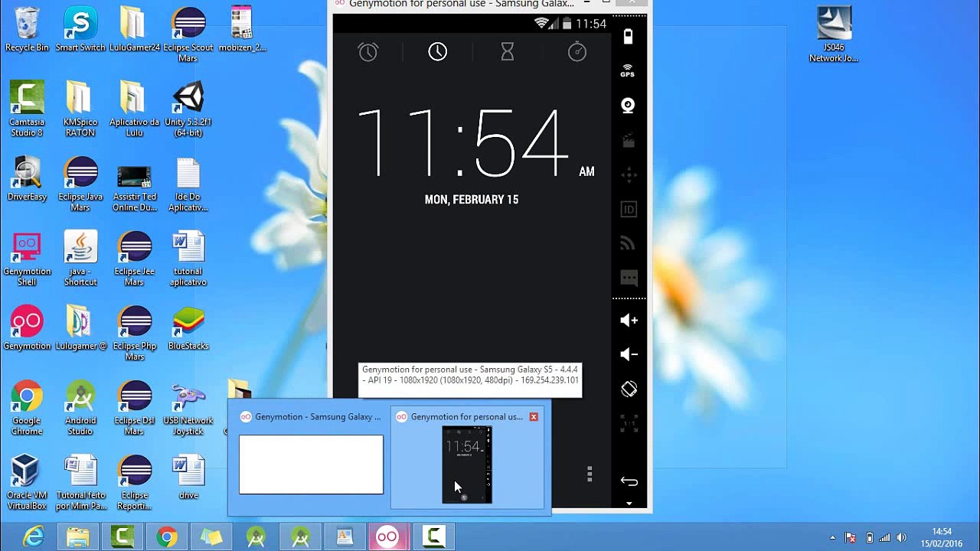Open Google Chrome desktop shortcut

[x=27, y=409]
